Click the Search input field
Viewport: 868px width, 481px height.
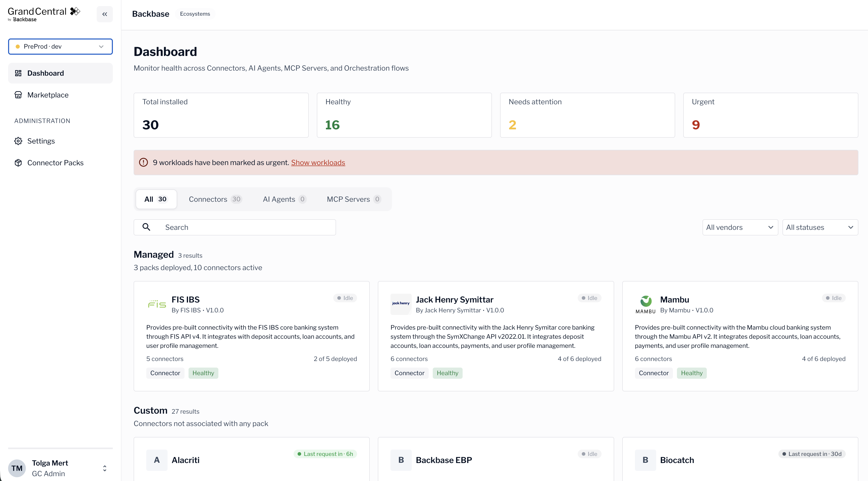(235, 228)
